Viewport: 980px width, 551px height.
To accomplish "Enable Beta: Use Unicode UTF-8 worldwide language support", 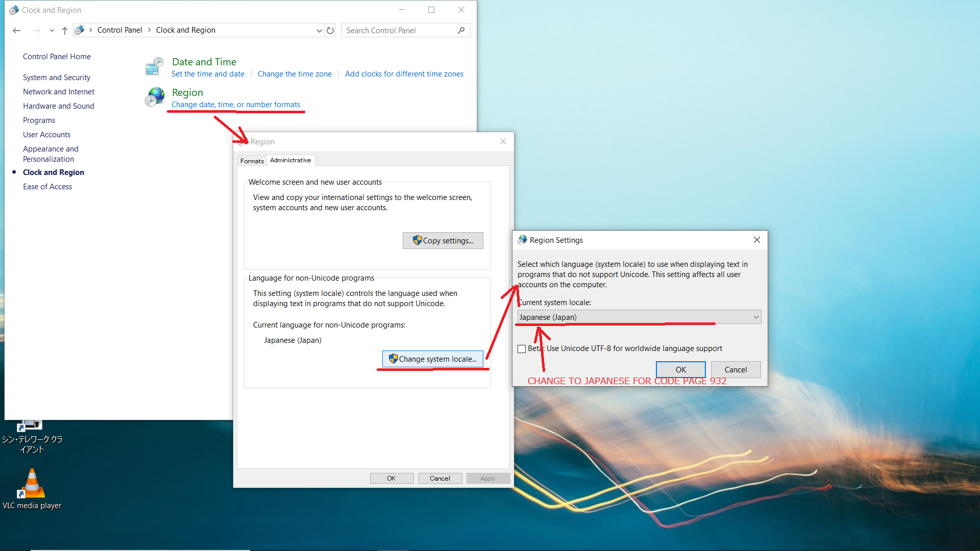I will tap(522, 348).
